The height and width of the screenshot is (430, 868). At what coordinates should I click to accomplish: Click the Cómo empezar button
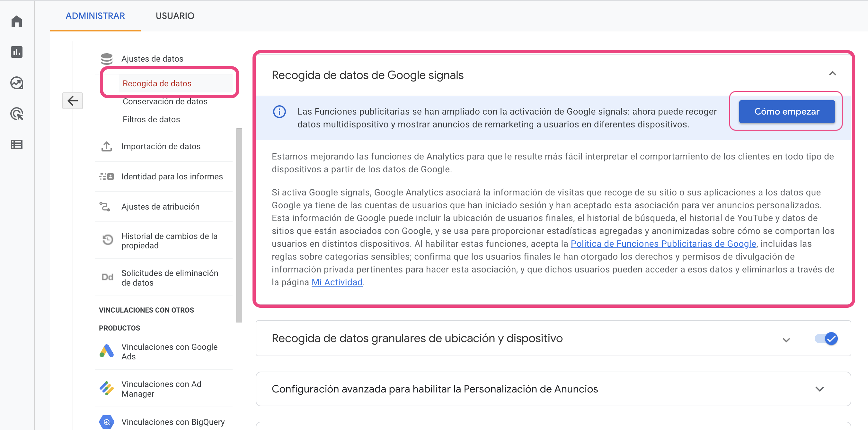coord(786,111)
